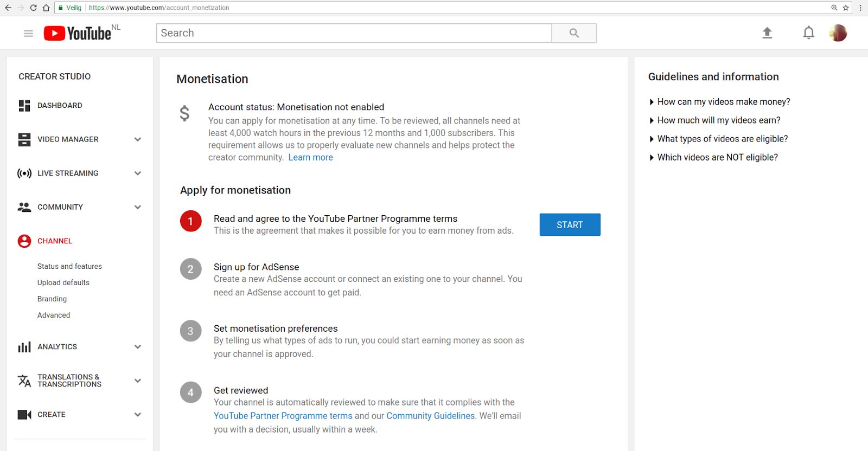This screenshot has width=868, height=451.
Task: Click in the YouTube search field
Action: pyautogui.click(x=354, y=33)
